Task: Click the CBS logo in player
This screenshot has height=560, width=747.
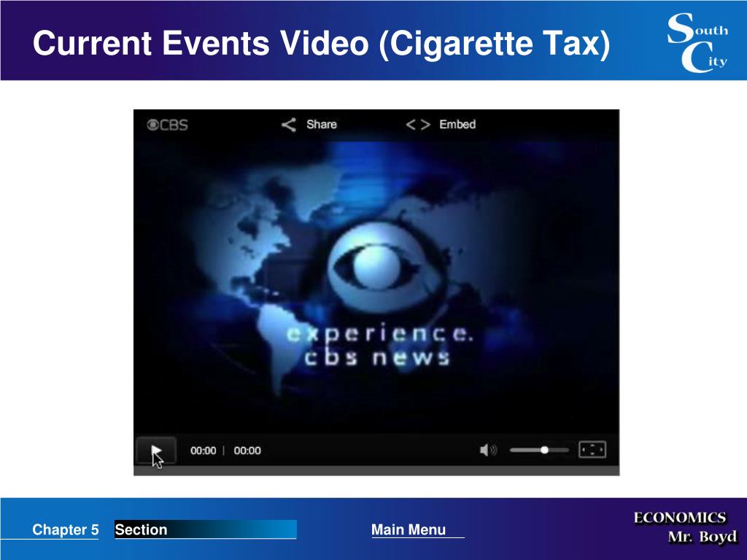Action: pos(168,125)
